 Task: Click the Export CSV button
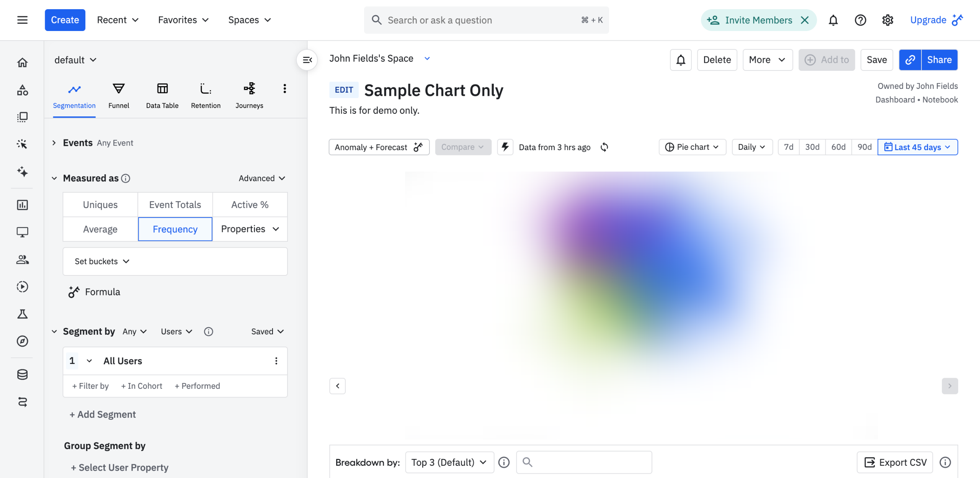895,462
